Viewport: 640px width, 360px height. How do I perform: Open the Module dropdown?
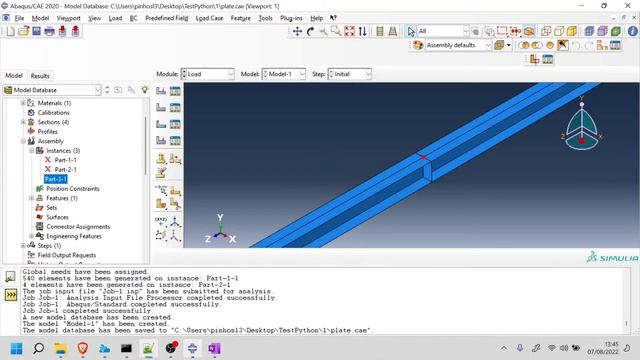(207, 74)
